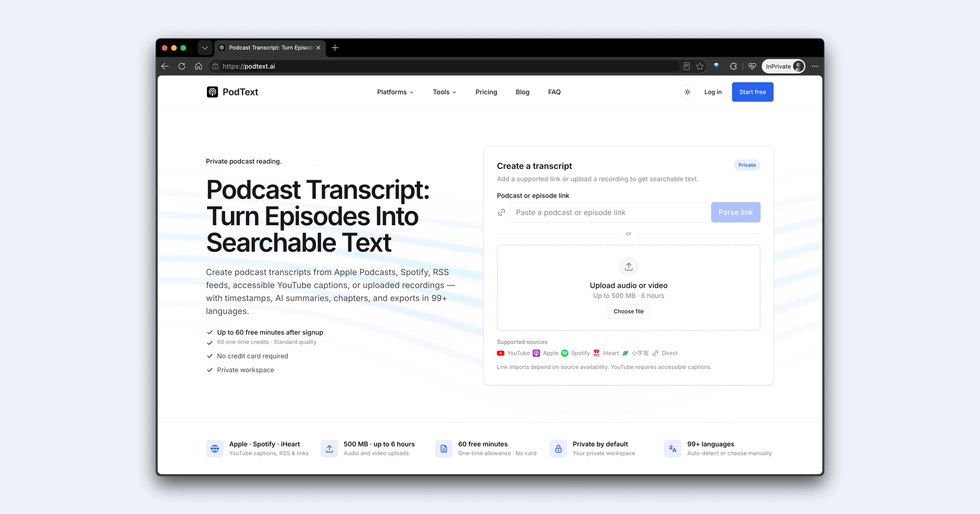
Task: Click the Log in link
Action: (x=713, y=92)
